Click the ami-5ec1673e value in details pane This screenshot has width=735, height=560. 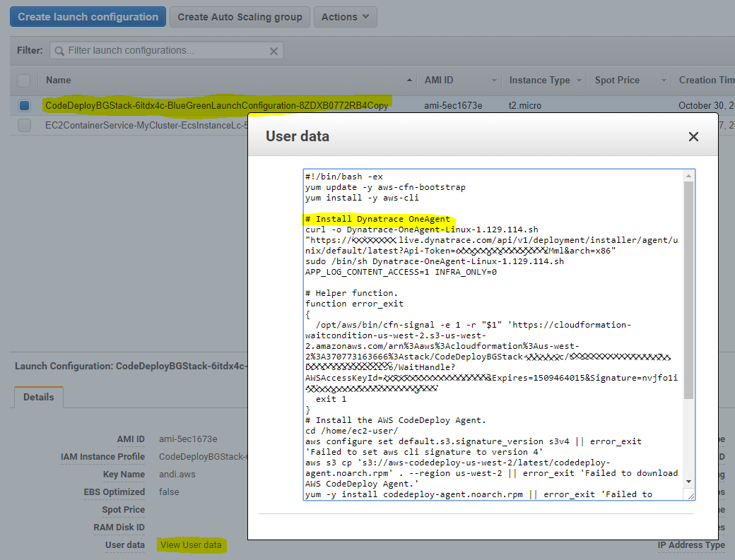[188, 439]
